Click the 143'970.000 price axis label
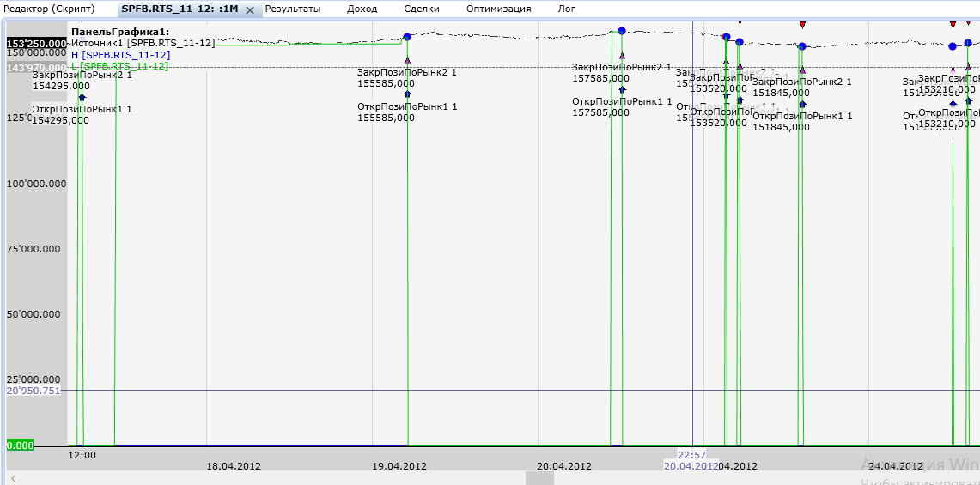 36,68
